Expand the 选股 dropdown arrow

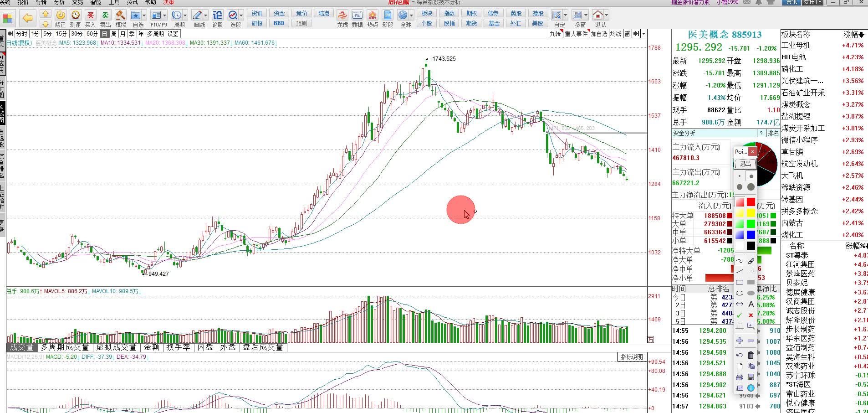[x=241, y=15]
